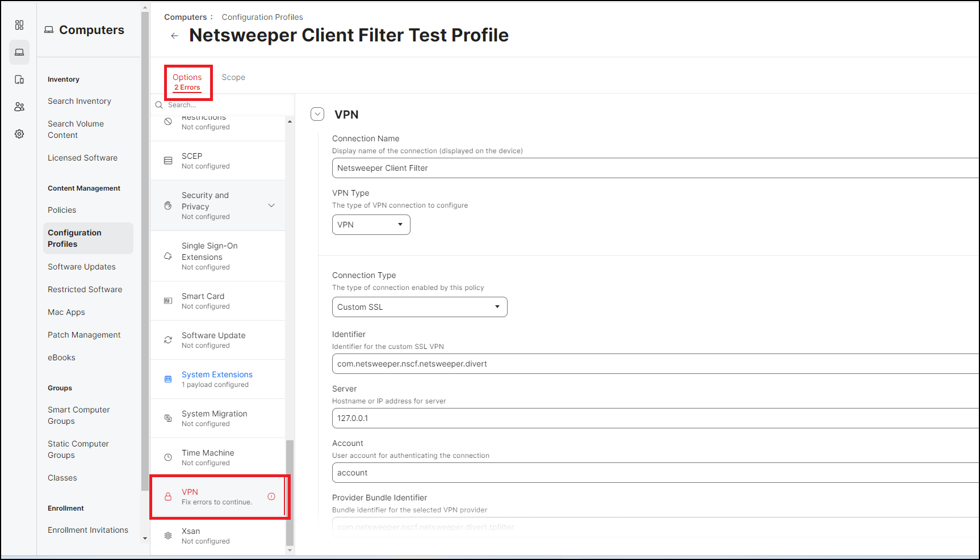
Task: Select the Computers laptop icon in sidebar
Action: coord(19,52)
